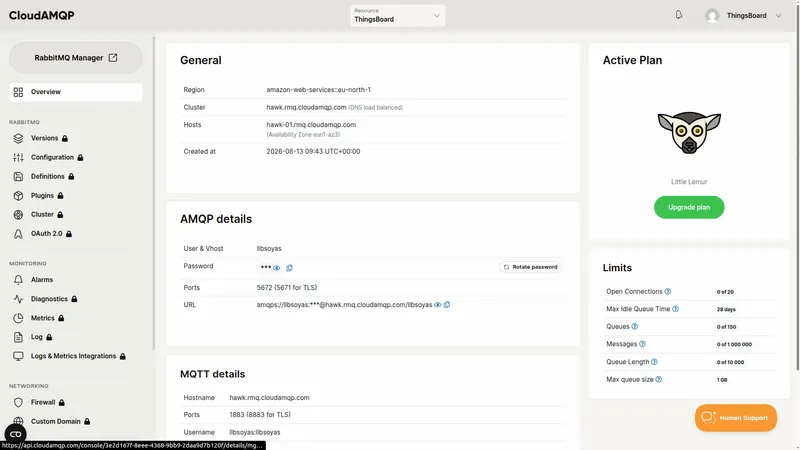The height and width of the screenshot is (450, 800).
Task: Click the lock icon beside Plugins
Action: pos(60,196)
